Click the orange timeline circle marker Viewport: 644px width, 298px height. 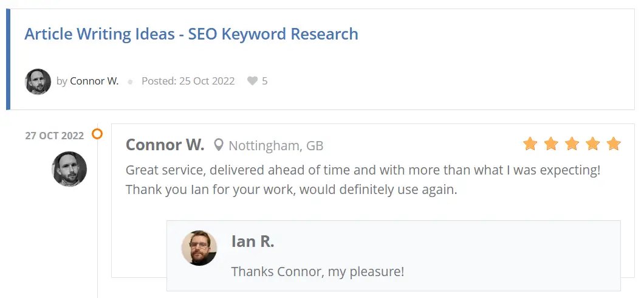pyautogui.click(x=97, y=134)
